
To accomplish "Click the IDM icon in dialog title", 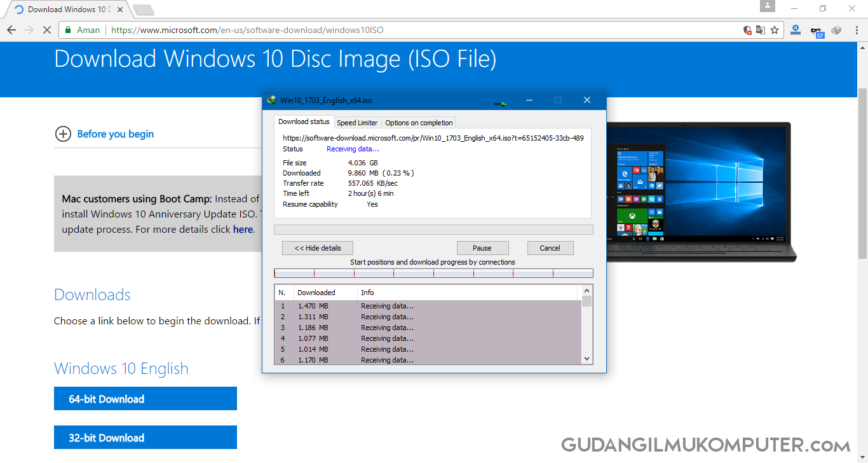I will [x=272, y=100].
